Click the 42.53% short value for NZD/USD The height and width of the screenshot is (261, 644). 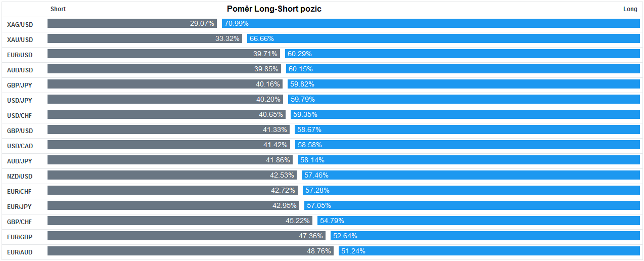point(282,175)
